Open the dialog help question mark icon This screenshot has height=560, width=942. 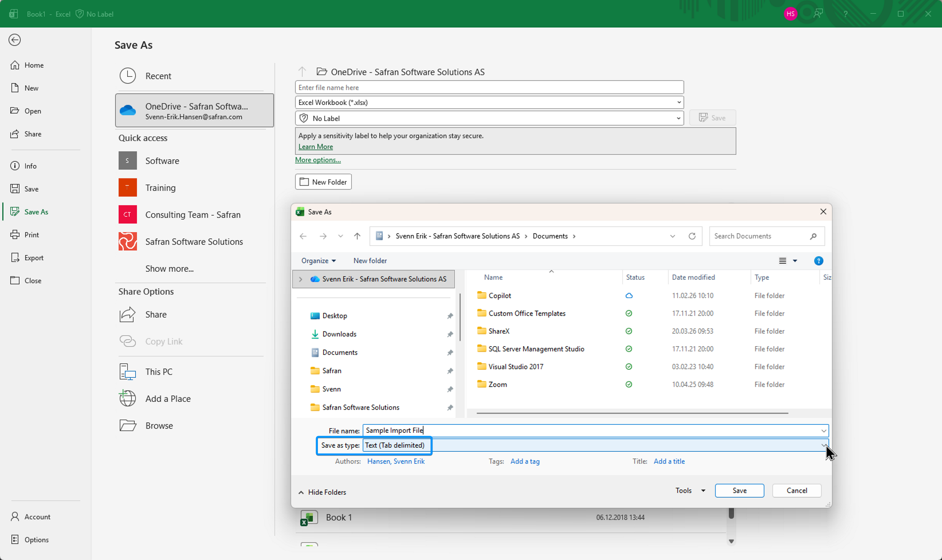818,261
